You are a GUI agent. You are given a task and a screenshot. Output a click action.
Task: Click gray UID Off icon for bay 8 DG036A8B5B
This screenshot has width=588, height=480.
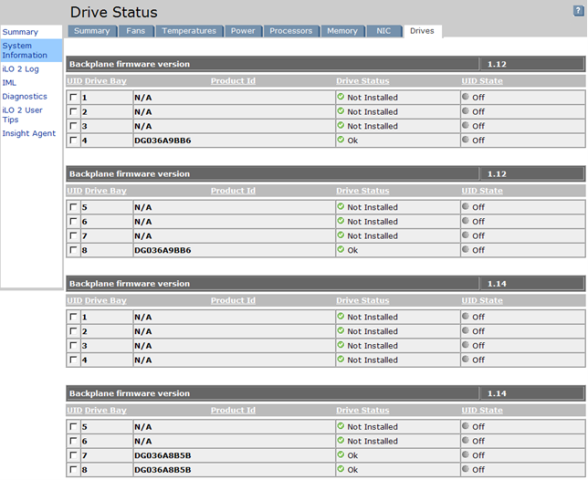pos(465,469)
